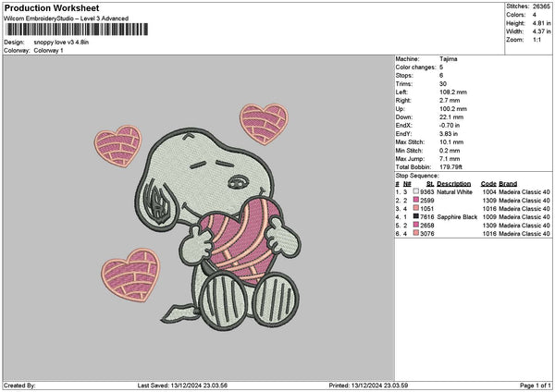This screenshot has height=392, width=555.
Task: Click the Trims value '30'
Action: click(x=443, y=84)
